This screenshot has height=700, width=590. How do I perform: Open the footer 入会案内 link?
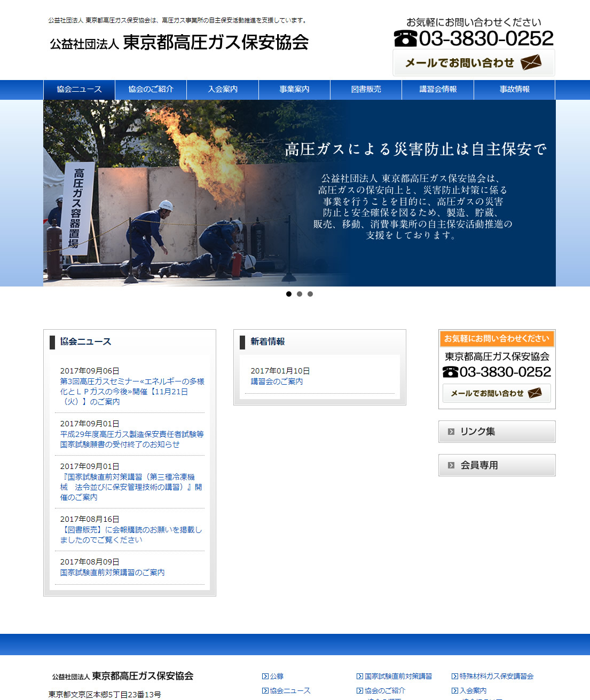pyautogui.click(x=473, y=690)
